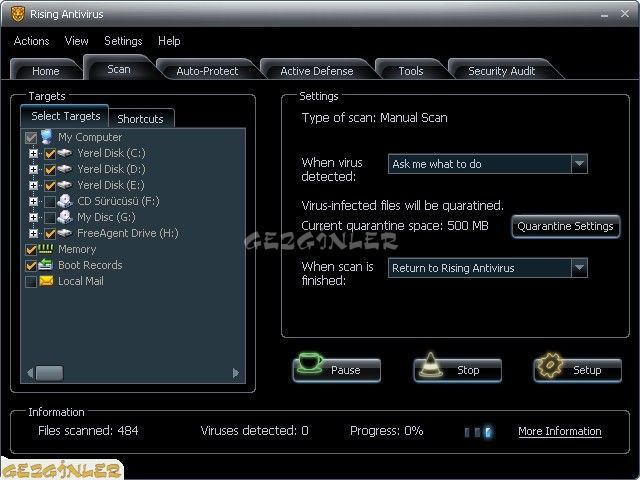640x480 pixels.
Task: Click the Local Mail envelope icon
Action: (46, 281)
